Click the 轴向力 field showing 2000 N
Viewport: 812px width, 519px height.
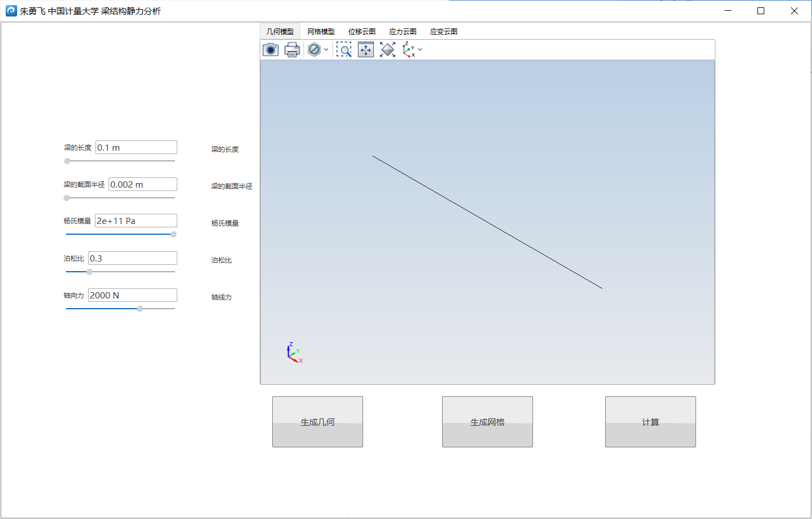[133, 295]
